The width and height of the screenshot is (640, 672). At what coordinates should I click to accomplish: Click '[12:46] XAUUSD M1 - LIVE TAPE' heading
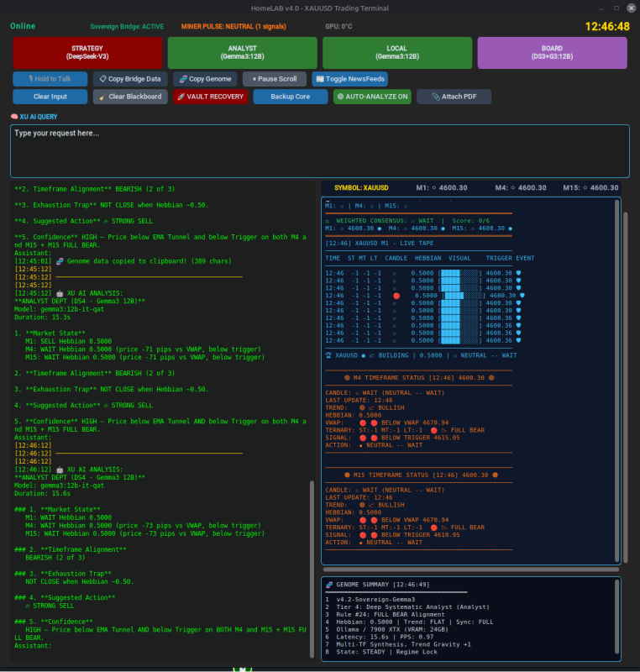[379, 244]
